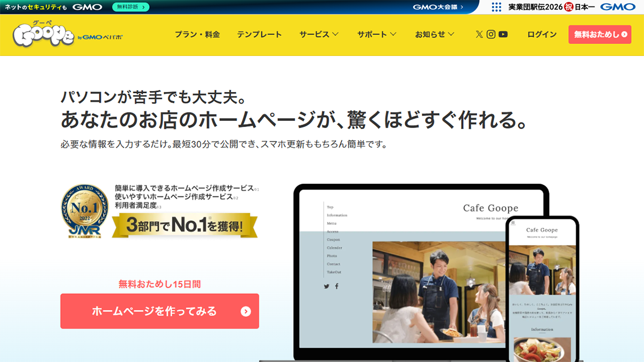This screenshot has width=644, height=362.
Task: Open the GMO大会議 banner link
Action: [x=438, y=7]
